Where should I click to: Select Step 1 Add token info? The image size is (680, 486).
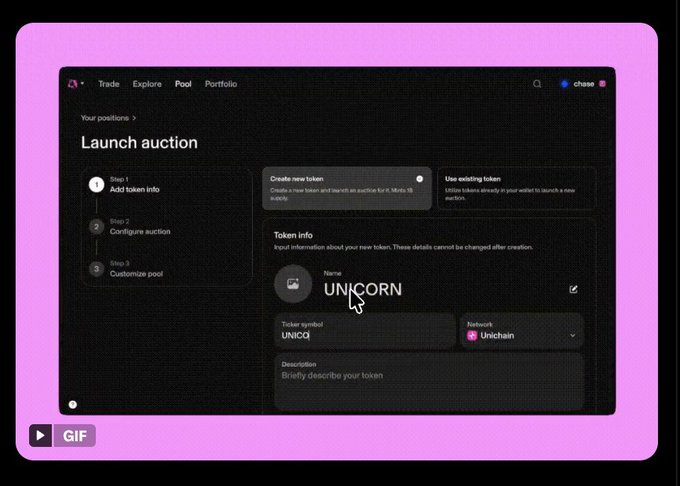pyautogui.click(x=134, y=185)
